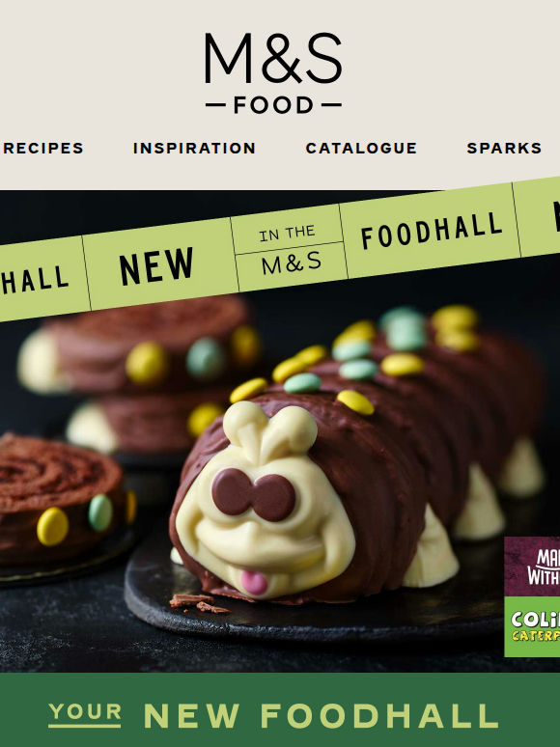
Task: Click the underlined YOUR word
Action: (x=85, y=712)
